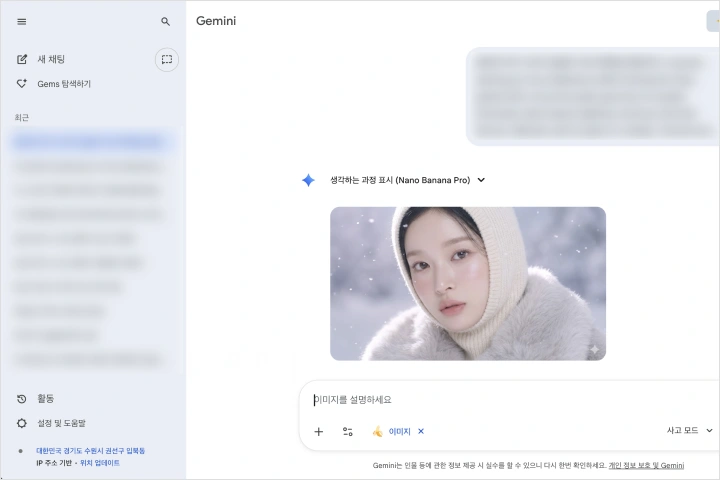Open location link 대한민국 경기도 수원시
Screen dimensions: 720x480
90,451
